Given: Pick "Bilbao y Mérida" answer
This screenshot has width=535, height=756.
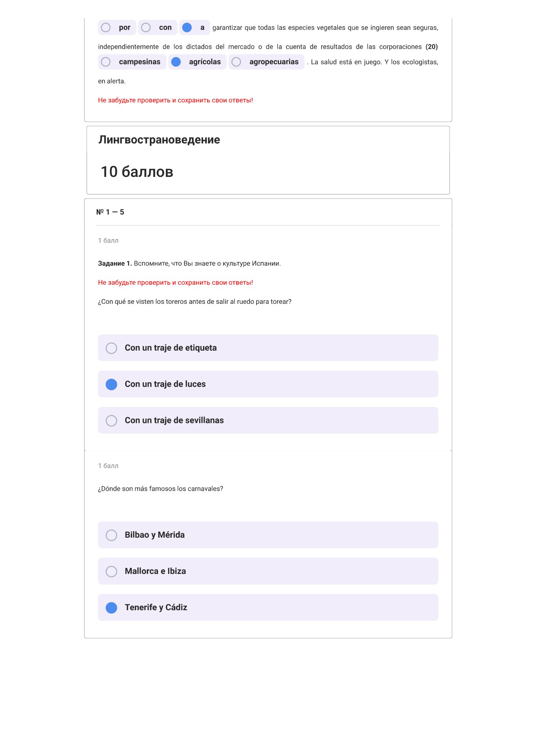Looking at the screenshot, I should (x=268, y=535).
